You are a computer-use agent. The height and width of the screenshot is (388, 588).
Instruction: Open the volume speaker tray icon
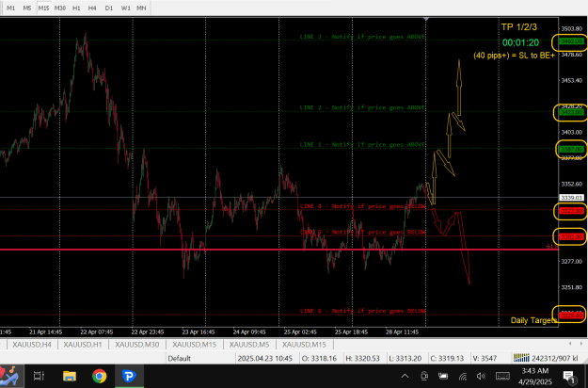[481, 376]
